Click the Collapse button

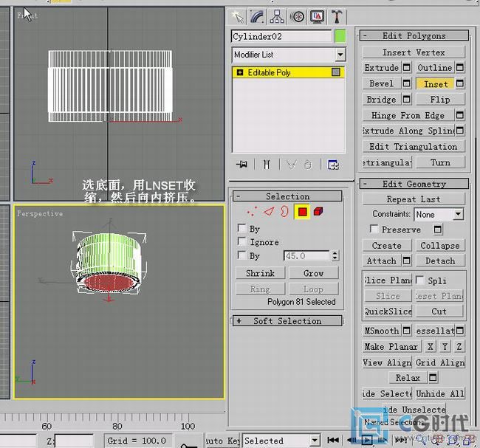[x=440, y=246]
